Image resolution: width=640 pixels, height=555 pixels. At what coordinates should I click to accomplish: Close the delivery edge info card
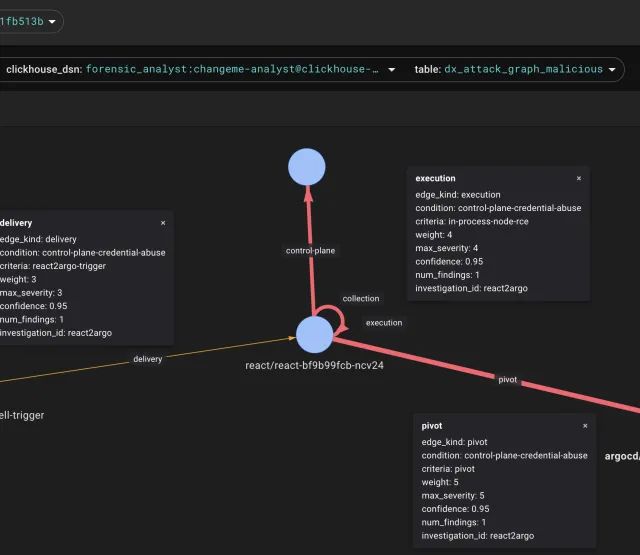click(163, 223)
